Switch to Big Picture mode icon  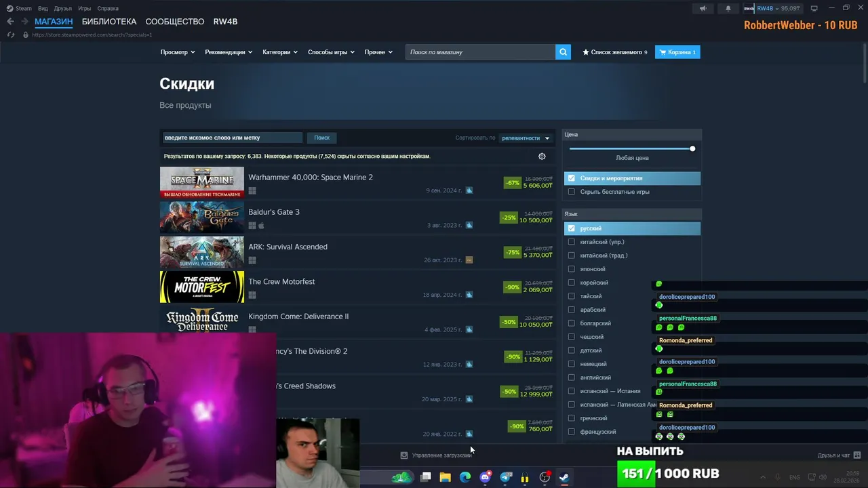814,8
